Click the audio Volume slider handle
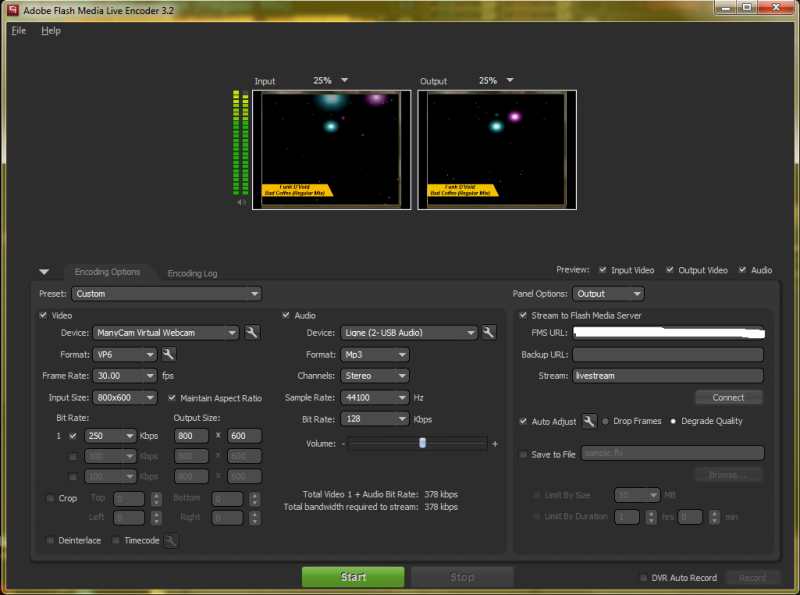Viewport: 800px width, 595px height. tap(423, 443)
